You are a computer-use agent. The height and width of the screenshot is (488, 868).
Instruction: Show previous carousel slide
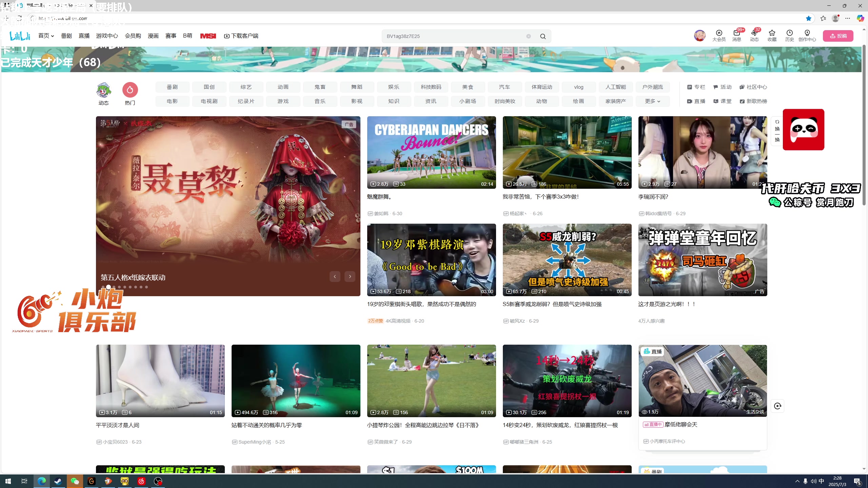pos(335,277)
